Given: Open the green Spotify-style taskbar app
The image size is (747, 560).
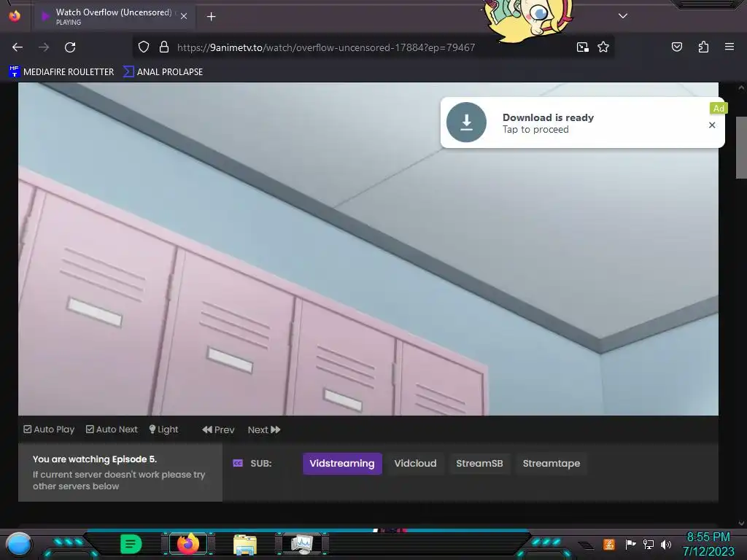Looking at the screenshot, I should (x=131, y=544).
